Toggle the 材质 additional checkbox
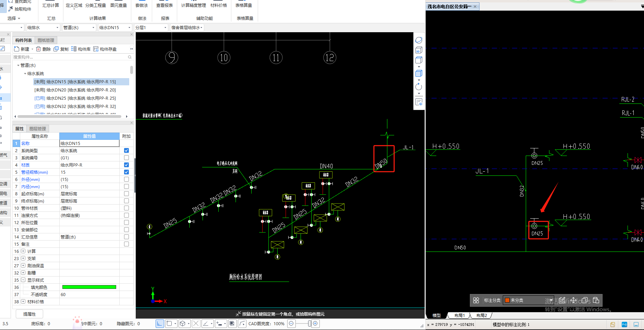 126,165
